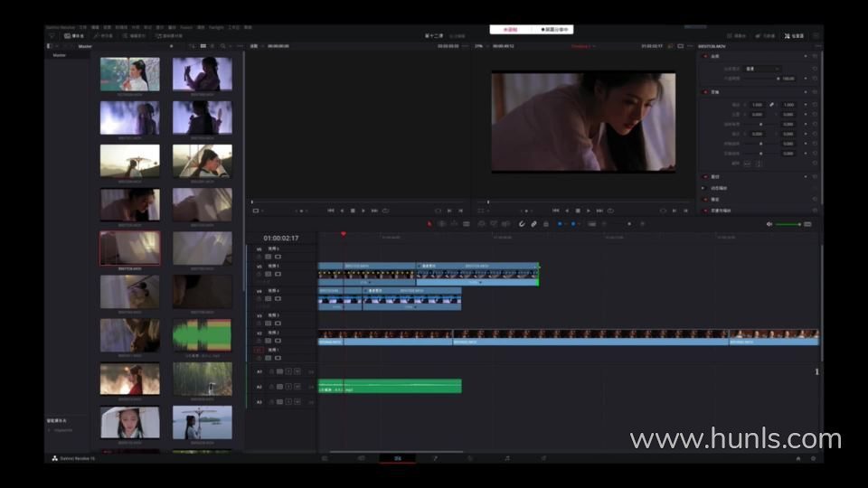
Task: Adjust the green volume slider above timeline
Action: click(788, 223)
